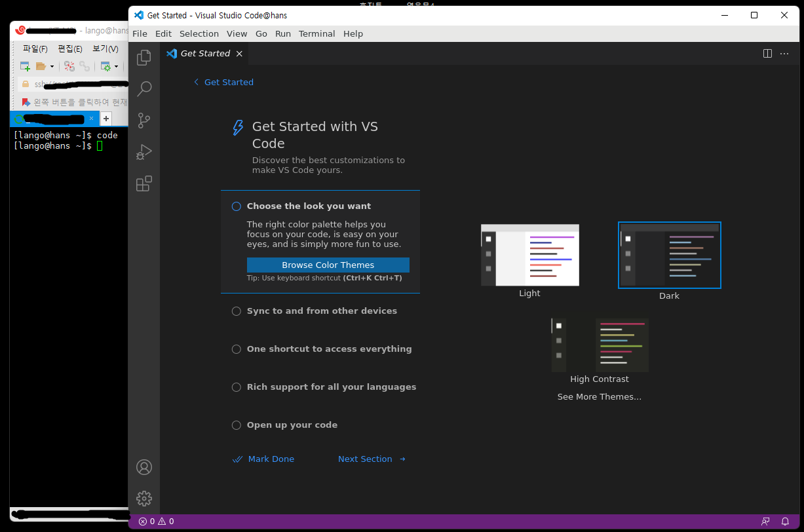The width and height of the screenshot is (804, 532).
Task: Click the New Session icon in Xshell toolbar
Action: click(25, 66)
